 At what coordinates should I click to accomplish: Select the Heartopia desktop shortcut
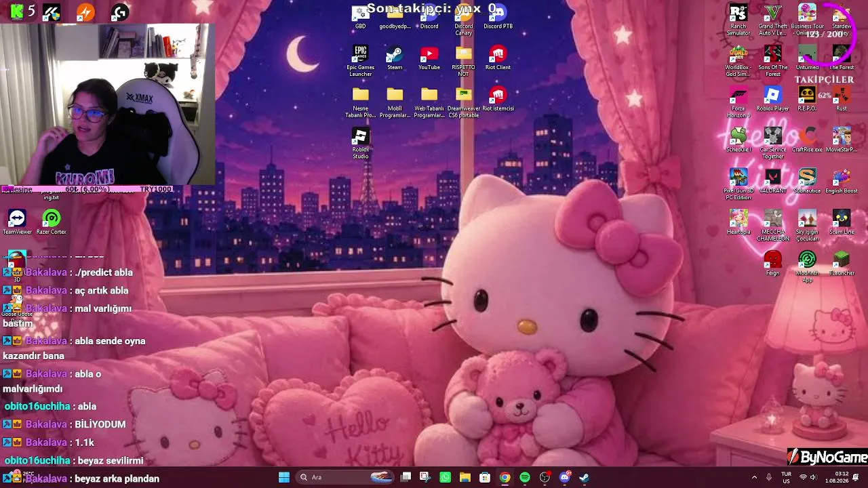738,223
